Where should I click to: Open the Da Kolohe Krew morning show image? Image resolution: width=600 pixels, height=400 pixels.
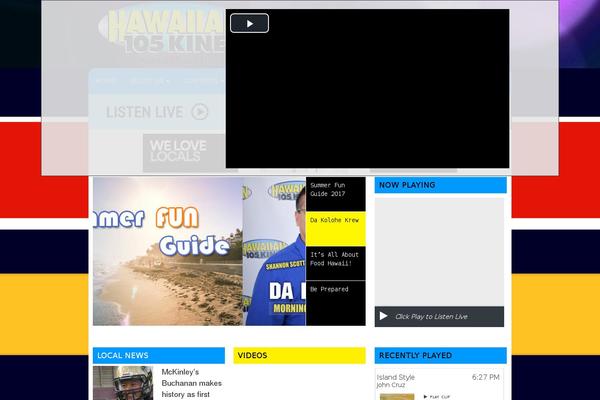pos(274,251)
